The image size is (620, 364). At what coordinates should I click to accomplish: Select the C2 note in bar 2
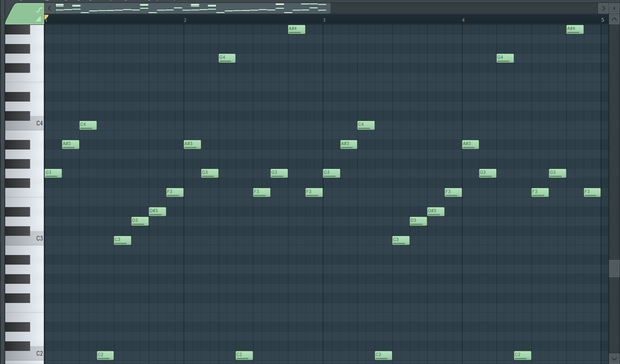244,355
